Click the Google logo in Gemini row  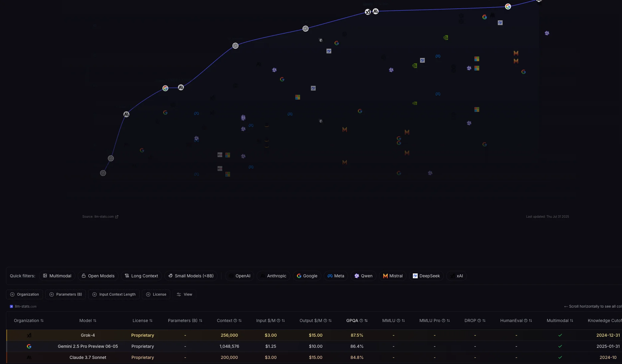[x=29, y=346]
